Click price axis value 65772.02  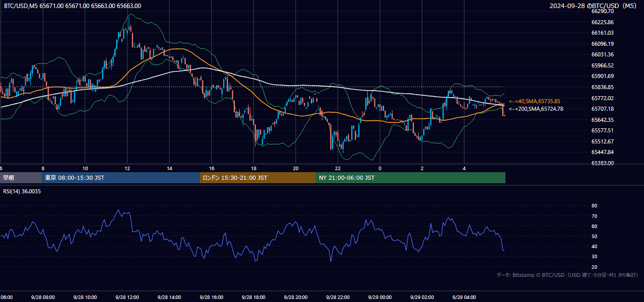pyautogui.click(x=602, y=98)
